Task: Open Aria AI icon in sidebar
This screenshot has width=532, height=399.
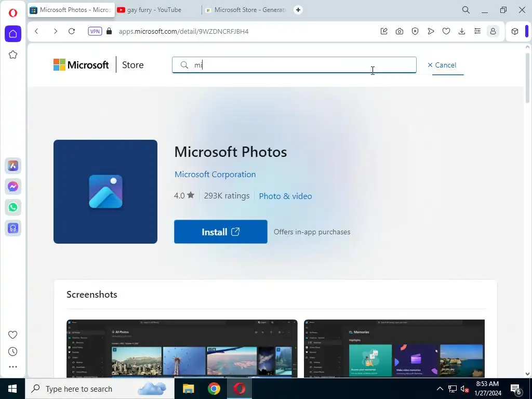Action: [x=13, y=166]
